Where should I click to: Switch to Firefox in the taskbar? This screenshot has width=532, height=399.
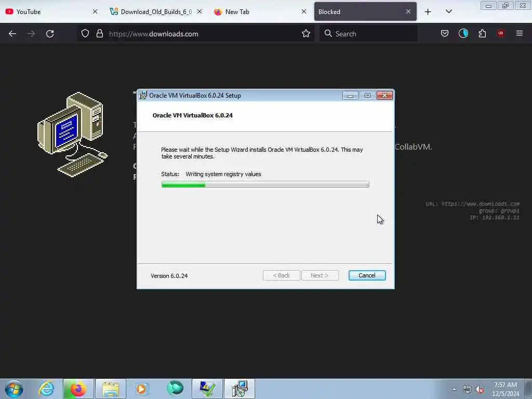point(78,389)
